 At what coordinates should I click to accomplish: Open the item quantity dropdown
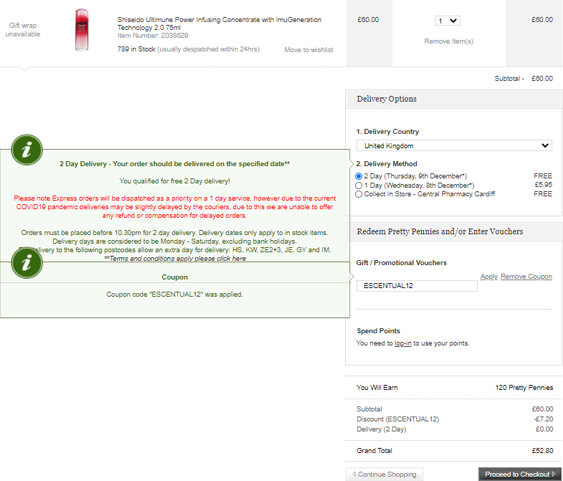point(447,21)
